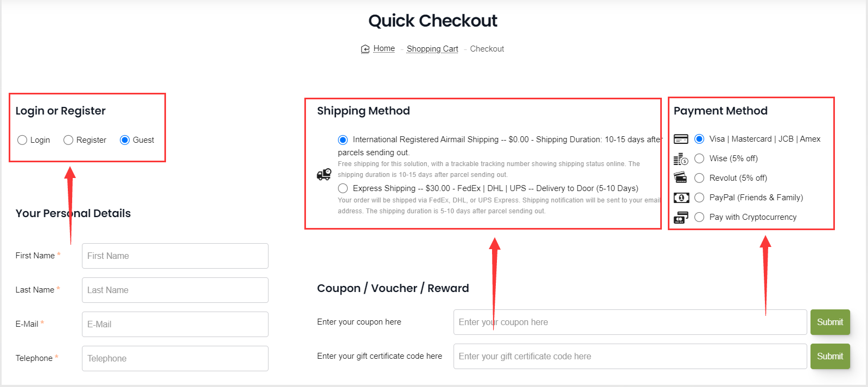Select Express Shipping for $30.00

coord(343,188)
